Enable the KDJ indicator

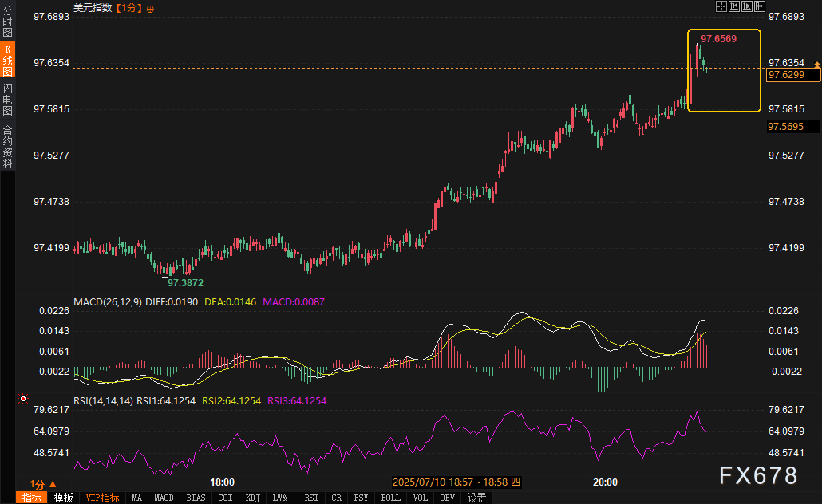(x=252, y=498)
